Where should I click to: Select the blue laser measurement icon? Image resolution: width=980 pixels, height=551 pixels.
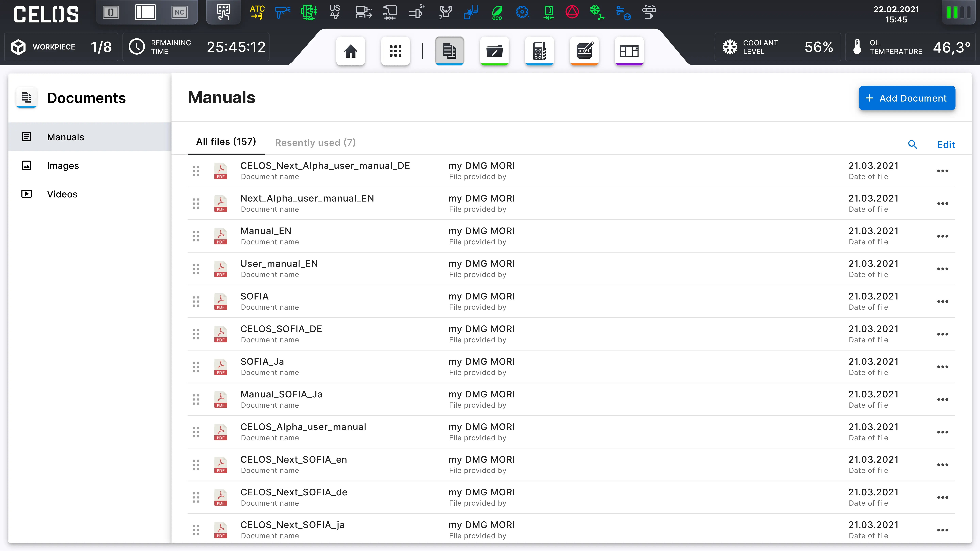pyautogui.click(x=471, y=12)
